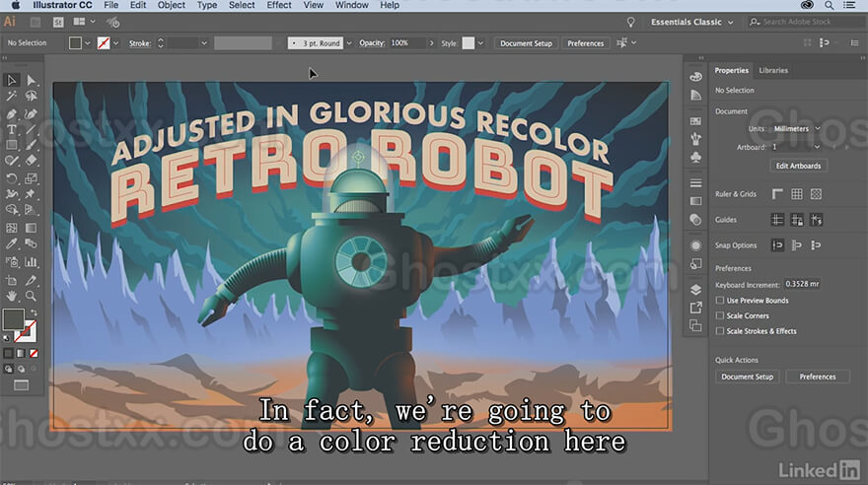
Task: Open the 3 pt. Round brush dropdown arrow
Action: (x=349, y=43)
